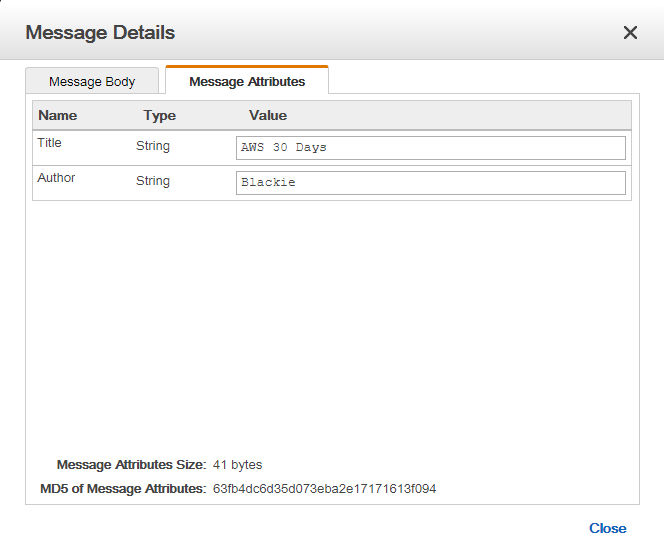Image resolution: width=664 pixels, height=559 pixels.
Task: Select the Title attribute name cell
Action: point(50,143)
